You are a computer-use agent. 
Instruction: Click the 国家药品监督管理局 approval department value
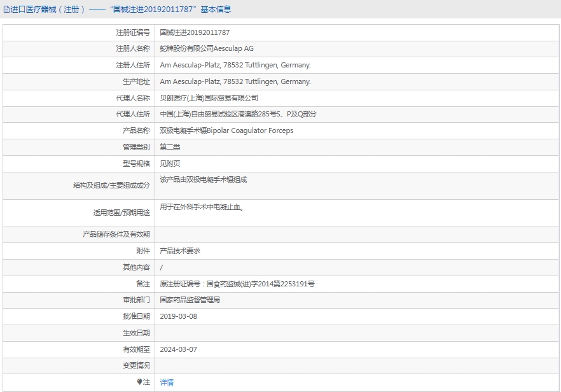click(190, 300)
